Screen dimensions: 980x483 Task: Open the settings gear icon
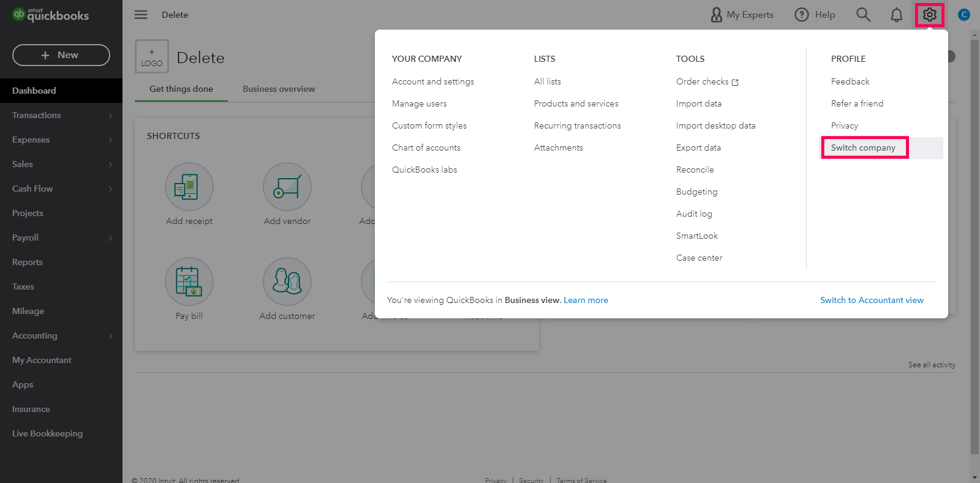(x=929, y=15)
